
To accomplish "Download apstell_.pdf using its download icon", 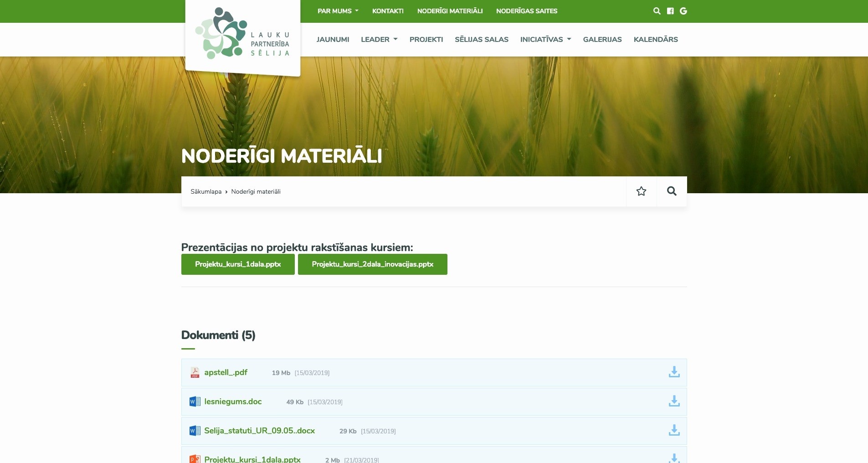I will [x=674, y=372].
